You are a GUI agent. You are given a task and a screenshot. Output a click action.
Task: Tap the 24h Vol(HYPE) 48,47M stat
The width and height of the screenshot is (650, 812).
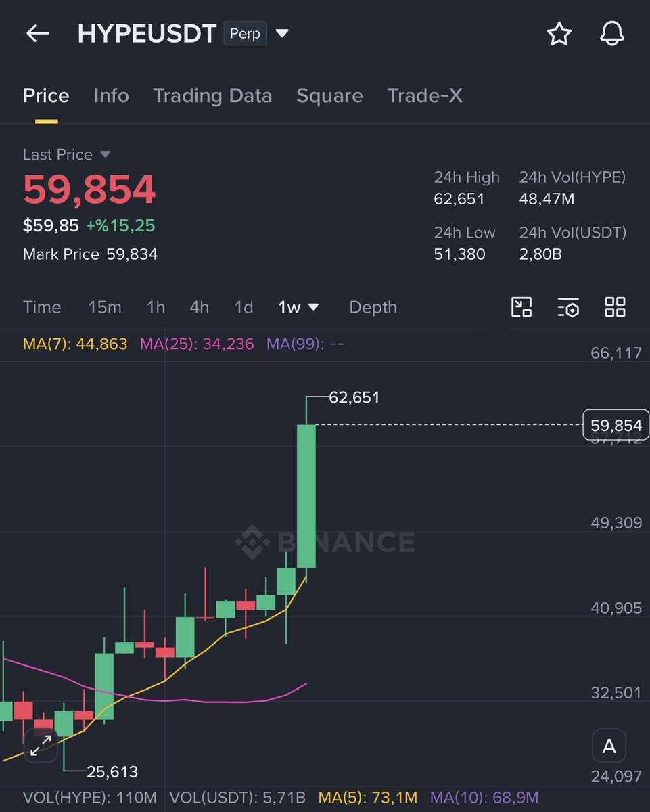pyautogui.click(x=572, y=187)
